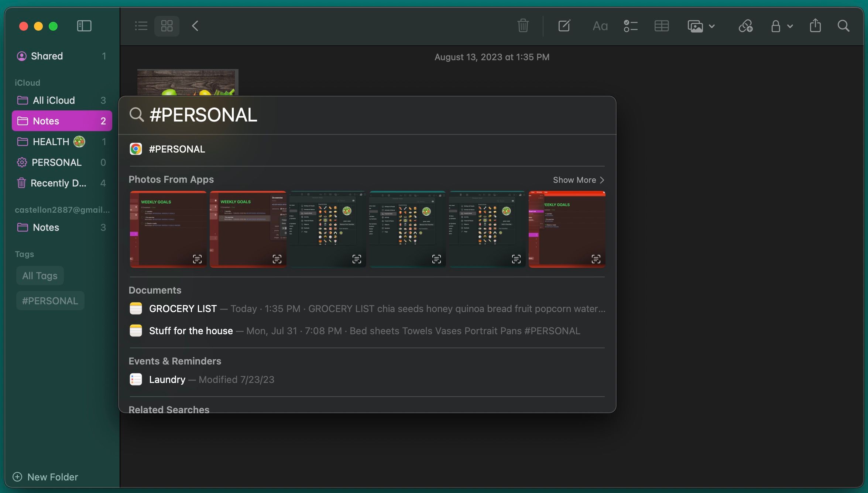Open the GROCERY LIST document result
The width and height of the screenshot is (868, 493).
[x=182, y=309]
